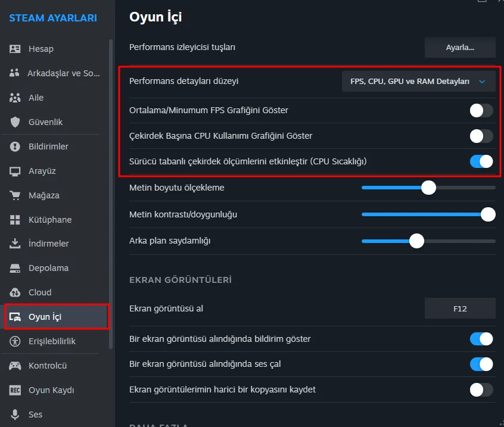Open the Kontrolcü gamepad icon
The width and height of the screenshot is (504, 427).
point(15,366)
